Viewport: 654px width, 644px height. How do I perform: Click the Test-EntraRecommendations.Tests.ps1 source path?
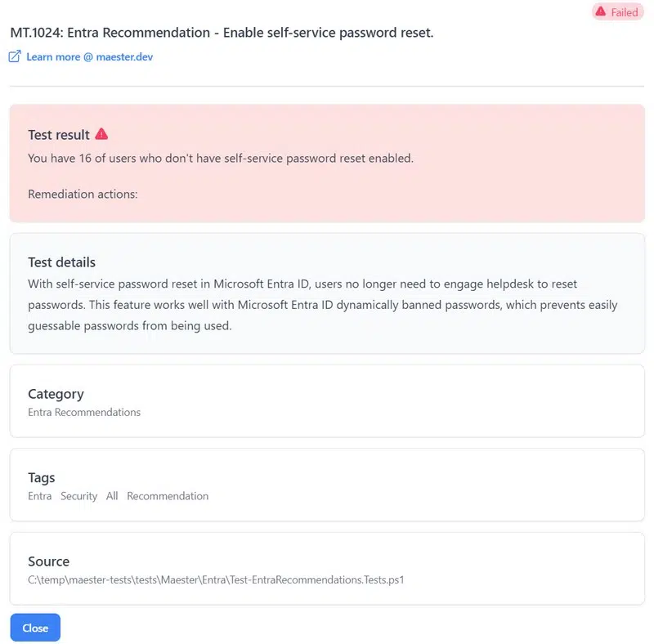(216, 580)
